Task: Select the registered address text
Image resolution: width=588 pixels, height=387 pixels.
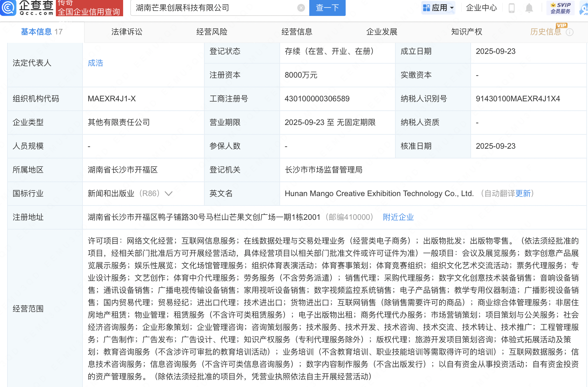Action: [x=204, y=217]
